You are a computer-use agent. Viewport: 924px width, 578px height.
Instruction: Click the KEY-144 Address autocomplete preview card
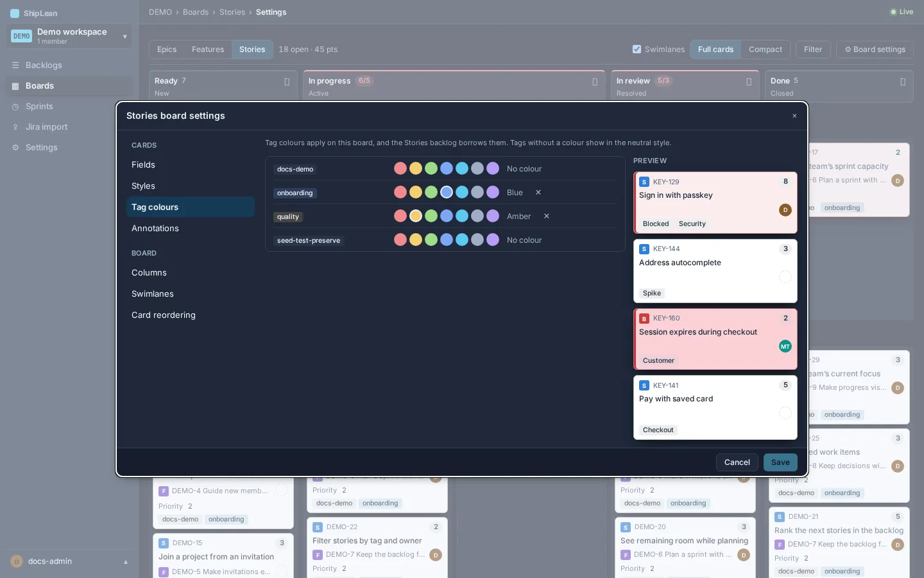(x=715, y=271)
